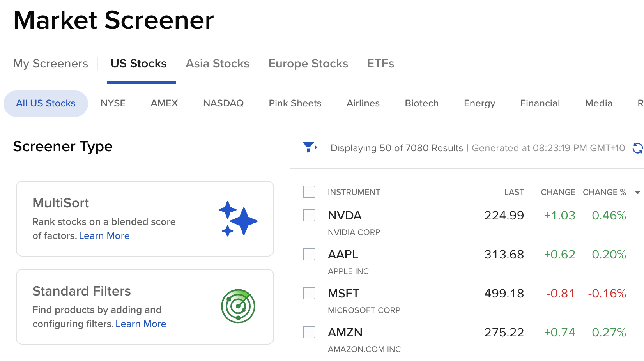Viewport: 644px width, 361px height.
Task: Tick the AAPL row checkbox
Action: coord(309,254)
